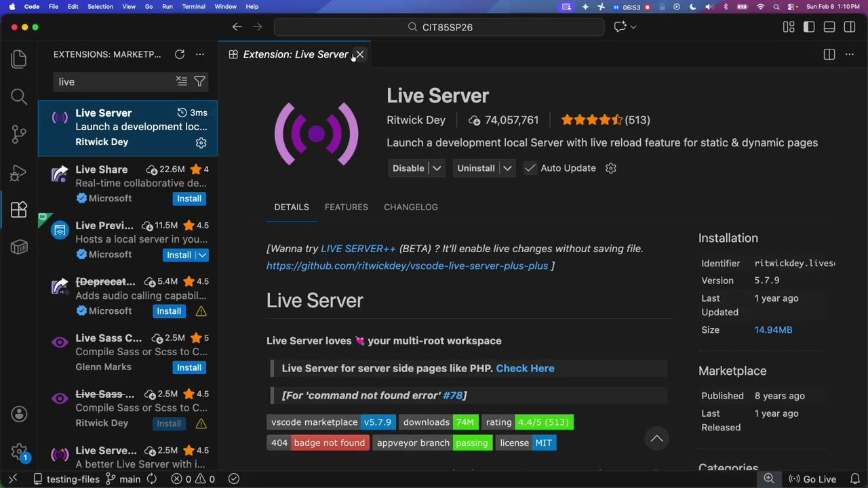Expand the Uninstall button dropdown arrow
The height and width of the screenshot is (488, 868).
coord(507,168)
